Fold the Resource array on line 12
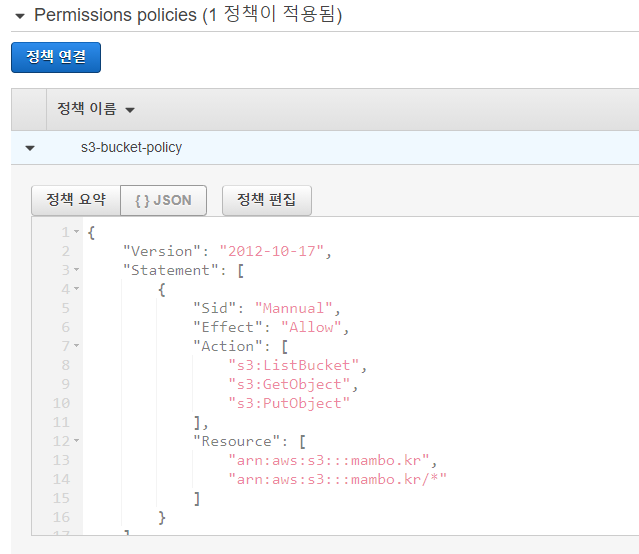 [x=76, y=441]
